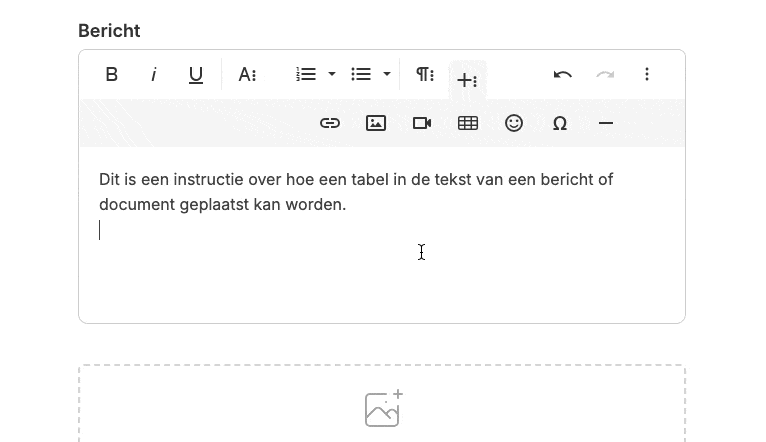Open the text formatting (A) menu
Image resolution: width=766 pixels, height=442 pixels.
pos(247,75)
